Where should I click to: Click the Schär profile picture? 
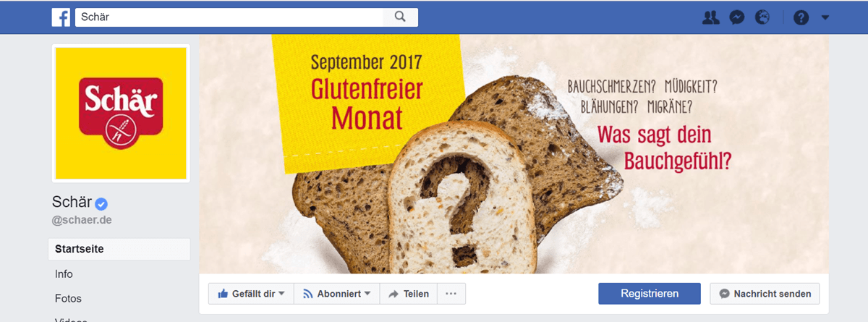(121, 114)
